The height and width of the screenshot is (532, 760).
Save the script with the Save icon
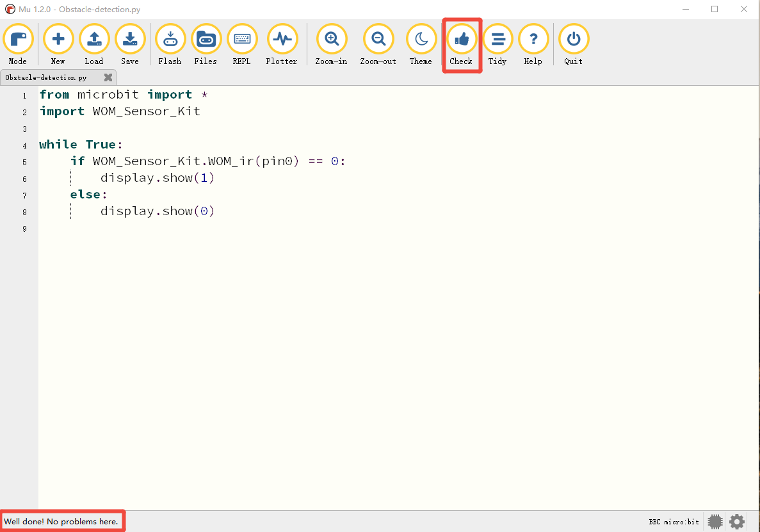click(130, 39)
